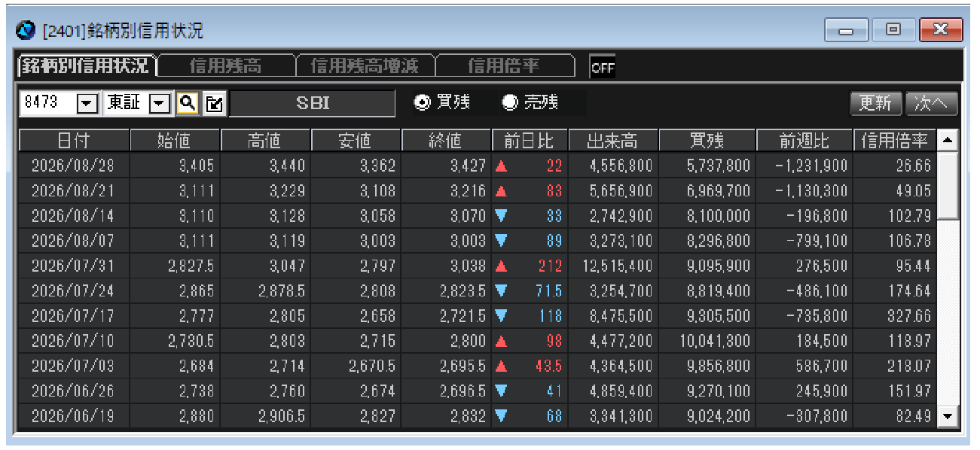This screenshot has width=980, height=450.
Task: Click the 前週比 column header
Action: point(804,140)
